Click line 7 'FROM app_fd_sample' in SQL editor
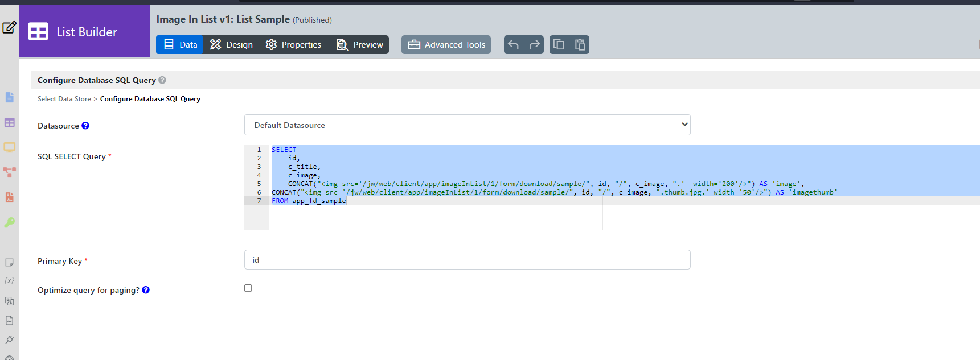This screenshot has width=980, height=360. 309,201
